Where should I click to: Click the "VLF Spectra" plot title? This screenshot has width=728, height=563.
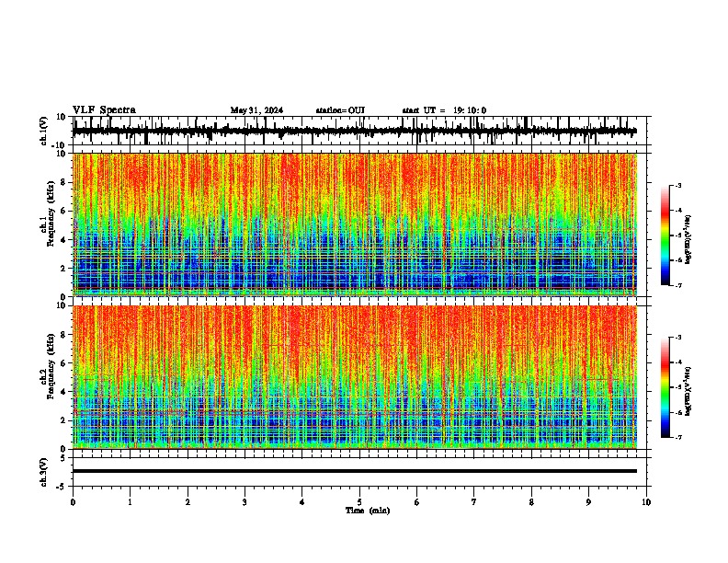click(x=104, y=110)
